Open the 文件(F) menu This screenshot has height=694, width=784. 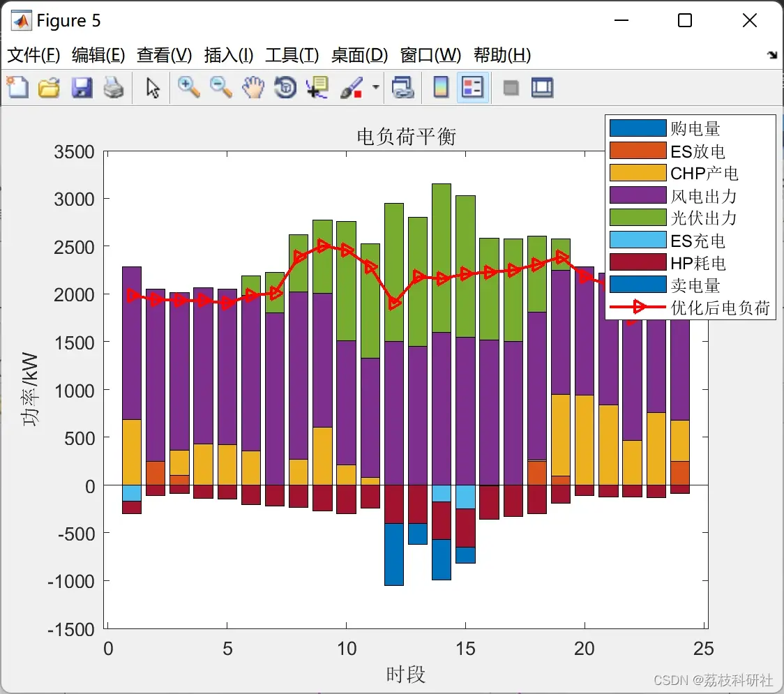click(x=33, y=55)
